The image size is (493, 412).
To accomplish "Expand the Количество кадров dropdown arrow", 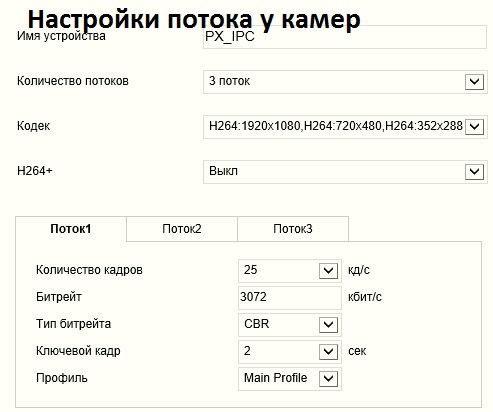I will [328, 271].
